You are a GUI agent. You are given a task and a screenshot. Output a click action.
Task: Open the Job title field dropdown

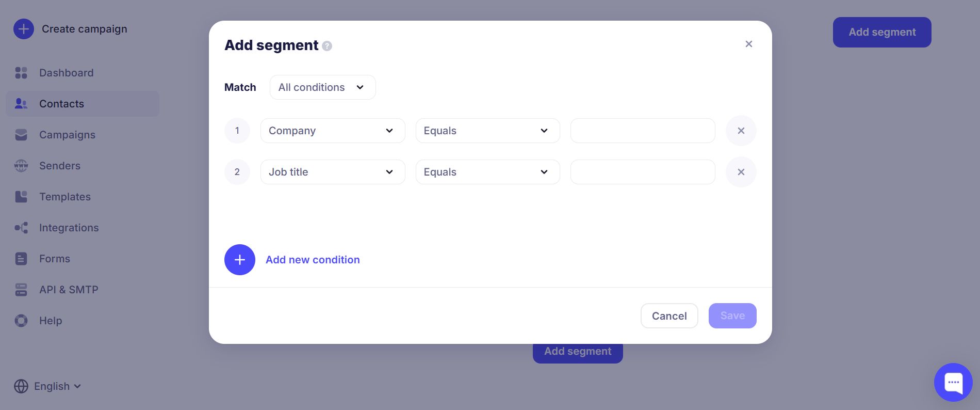(x=333, y=172)
